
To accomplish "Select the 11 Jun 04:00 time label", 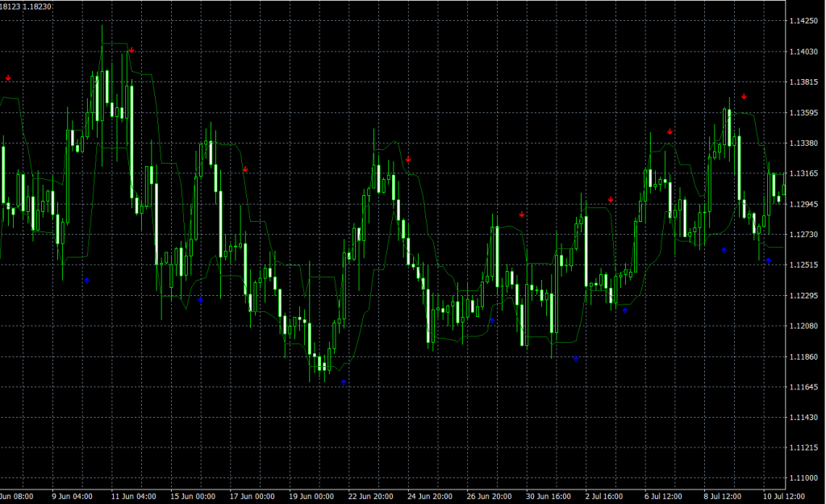I will [x=134, y=496].
